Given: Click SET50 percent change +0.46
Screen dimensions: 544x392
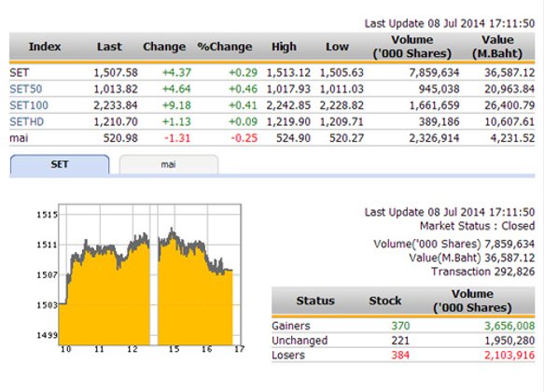Looking at the screenshot, I should [x=243, y=90].
